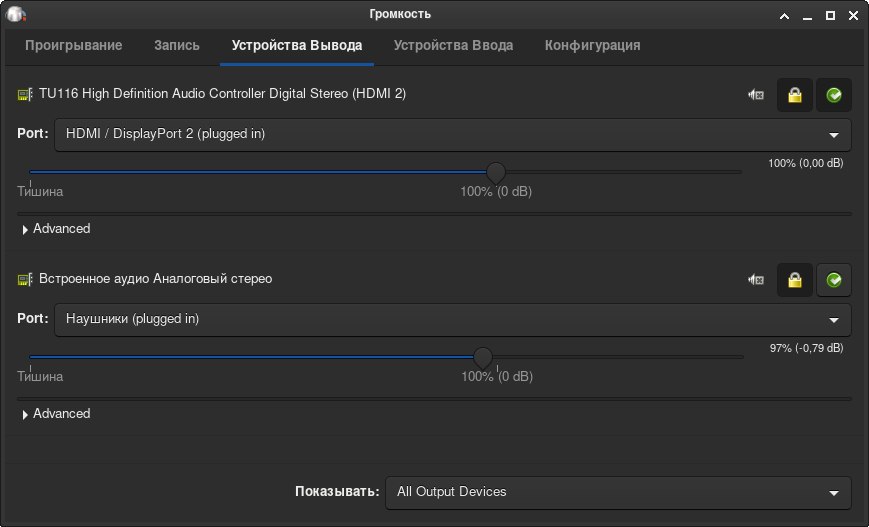The width and height of the screenshot is (869, 527).
Task: Go to the Конфигурация tab
Action: pyautogui.click(x=592, y=45)
